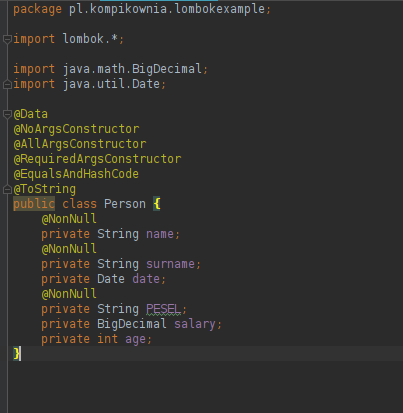Click the @NoArgsConstructor annotation
Image resolution: width=403 pixels, height=413 pixels.
pyautogui.click(x=76, y=129)
